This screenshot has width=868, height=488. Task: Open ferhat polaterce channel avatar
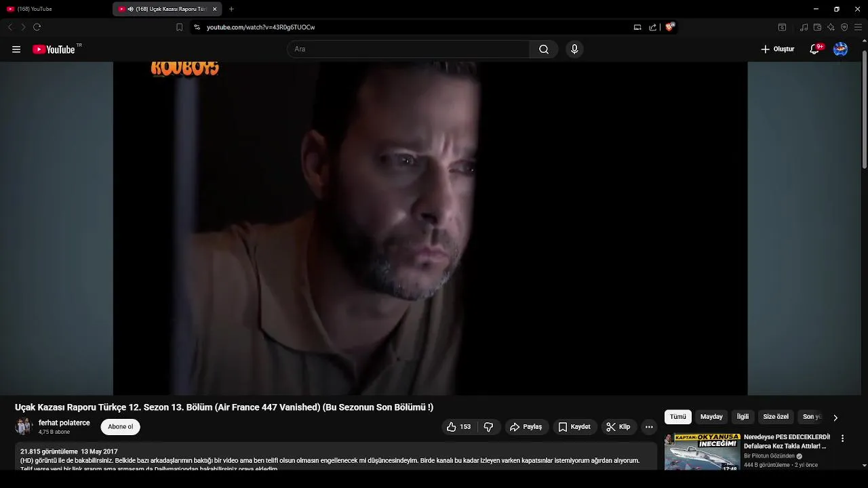click(24, 426)
